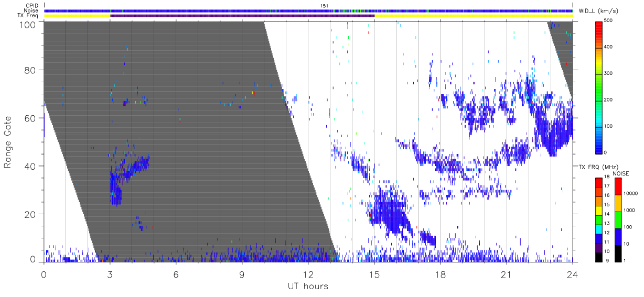Click the 100 label on width colorbar
Viewport: 644px width, 297px height.
(608, 126)
